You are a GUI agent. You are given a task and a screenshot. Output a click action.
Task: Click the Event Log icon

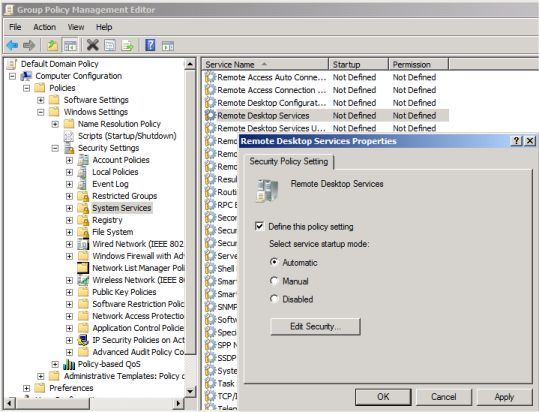(x=83, y=184)
